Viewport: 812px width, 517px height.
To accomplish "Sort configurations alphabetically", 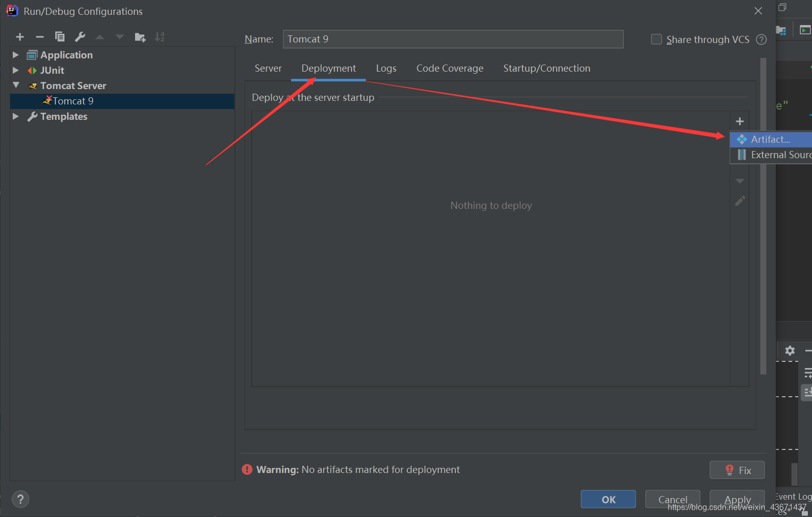I will pyautogui.click(x=160, y=37).
